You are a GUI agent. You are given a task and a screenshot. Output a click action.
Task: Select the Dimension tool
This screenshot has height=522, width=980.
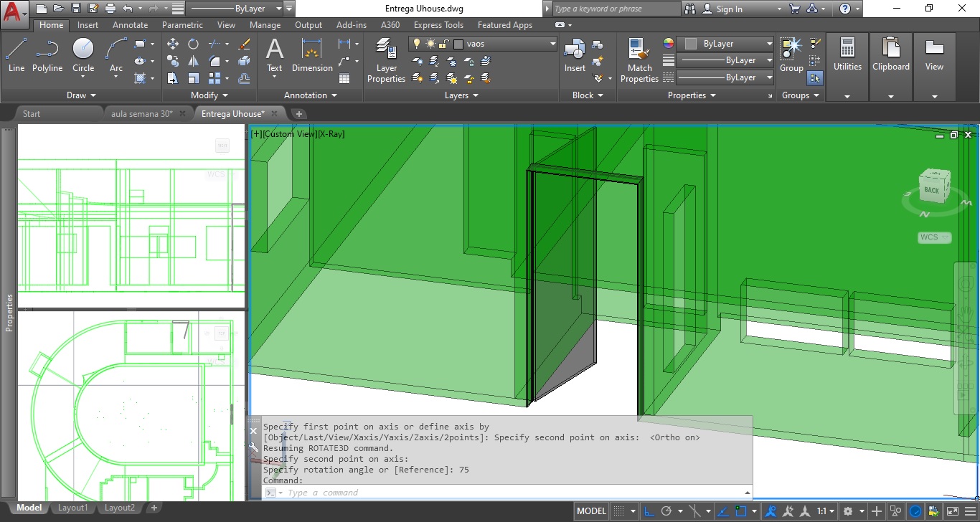[x=312, y=55]
